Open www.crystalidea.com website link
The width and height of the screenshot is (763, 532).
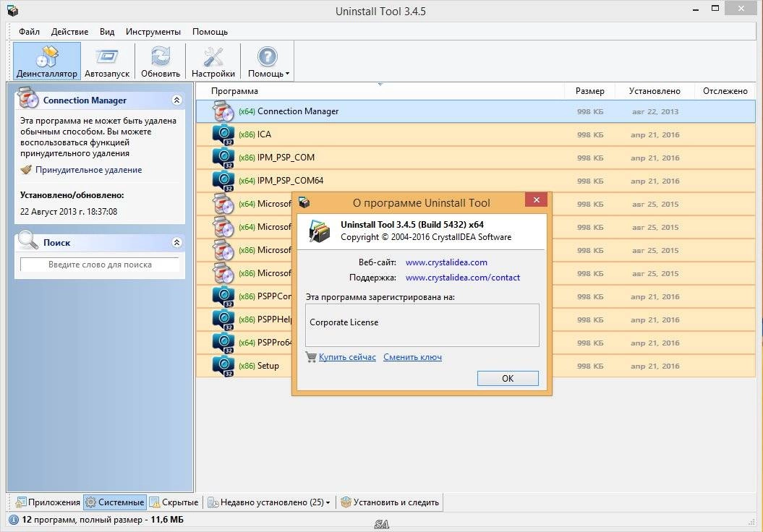tap(446, 262)
